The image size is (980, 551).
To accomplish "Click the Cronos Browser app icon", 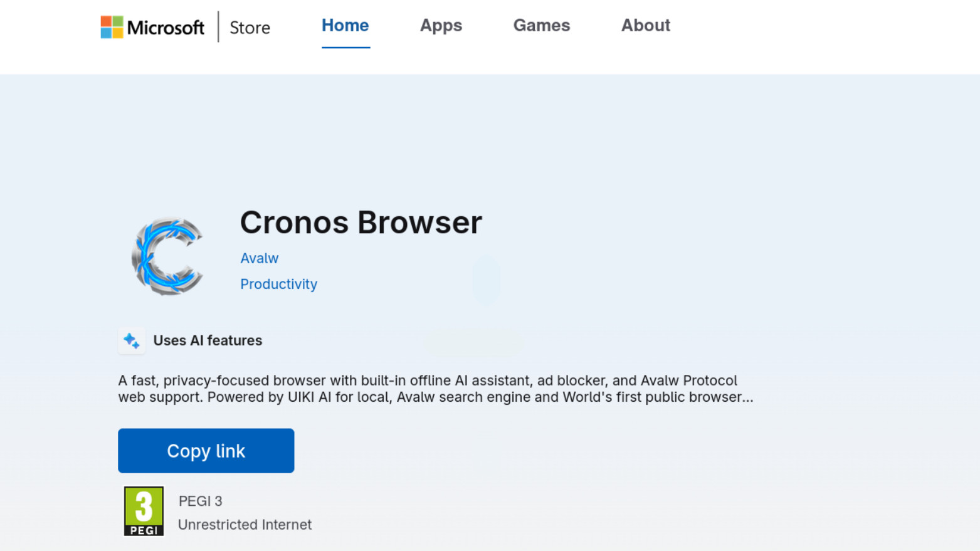I will (167, 256).
